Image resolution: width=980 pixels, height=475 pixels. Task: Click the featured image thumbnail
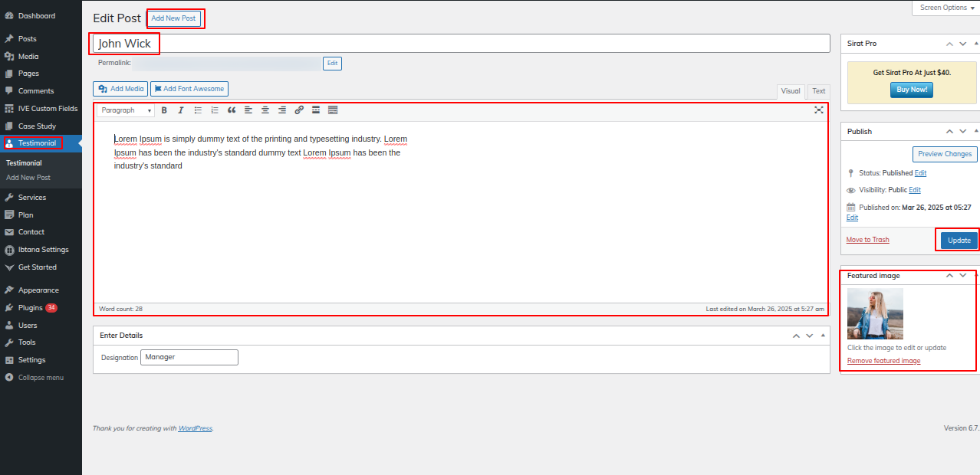coord(875,313)
